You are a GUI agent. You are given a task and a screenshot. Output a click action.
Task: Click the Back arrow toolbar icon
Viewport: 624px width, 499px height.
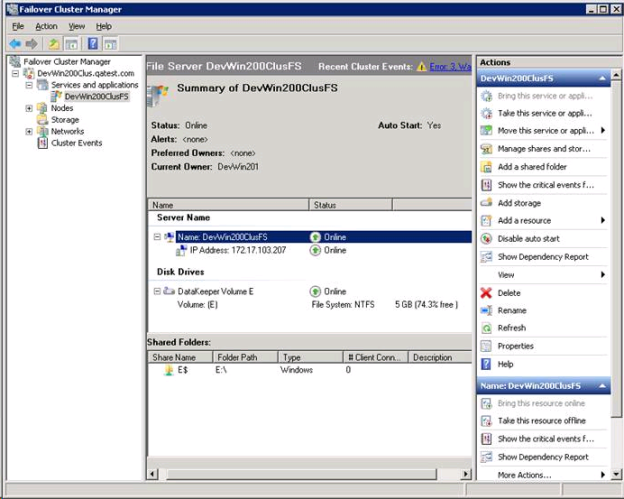[14, 44]
